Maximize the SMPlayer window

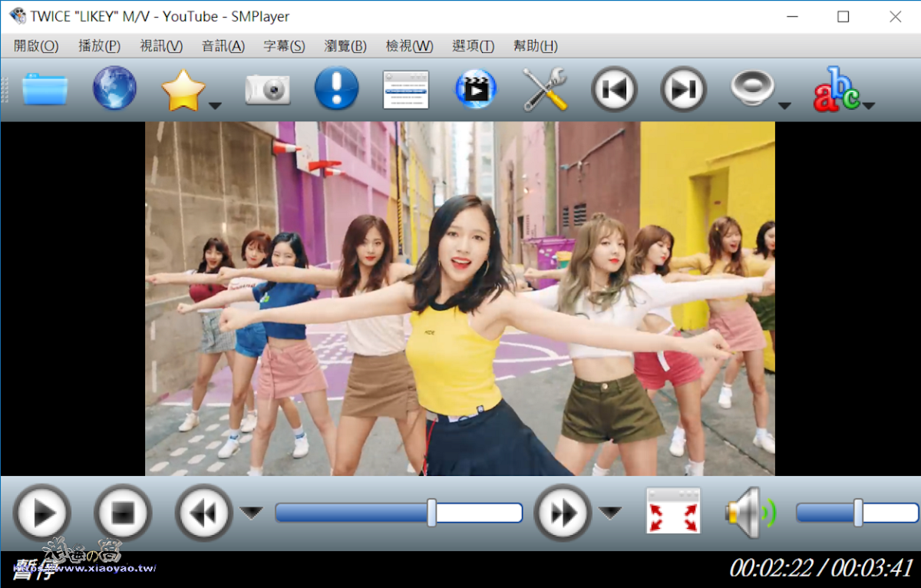click(843, 17)
